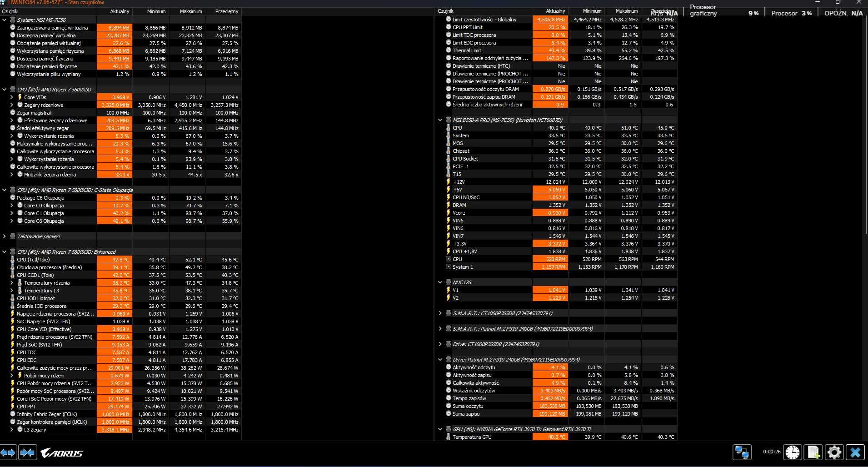Click left panel Aktualny column header
868x467 pixels.
tap(114, 11)
